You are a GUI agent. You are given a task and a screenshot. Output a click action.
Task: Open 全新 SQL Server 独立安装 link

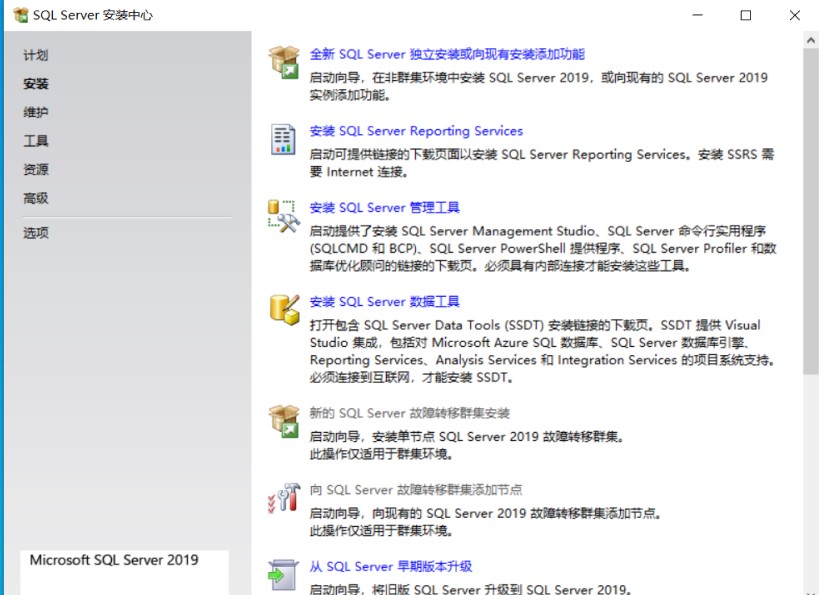pyautogui.click(x=447, y=54)
